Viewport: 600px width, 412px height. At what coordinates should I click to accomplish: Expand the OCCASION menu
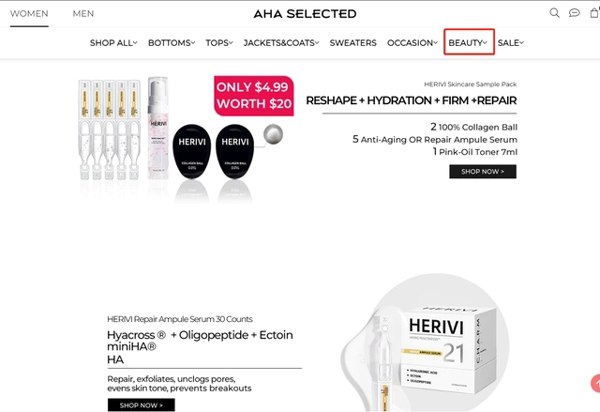coord(412,43)
